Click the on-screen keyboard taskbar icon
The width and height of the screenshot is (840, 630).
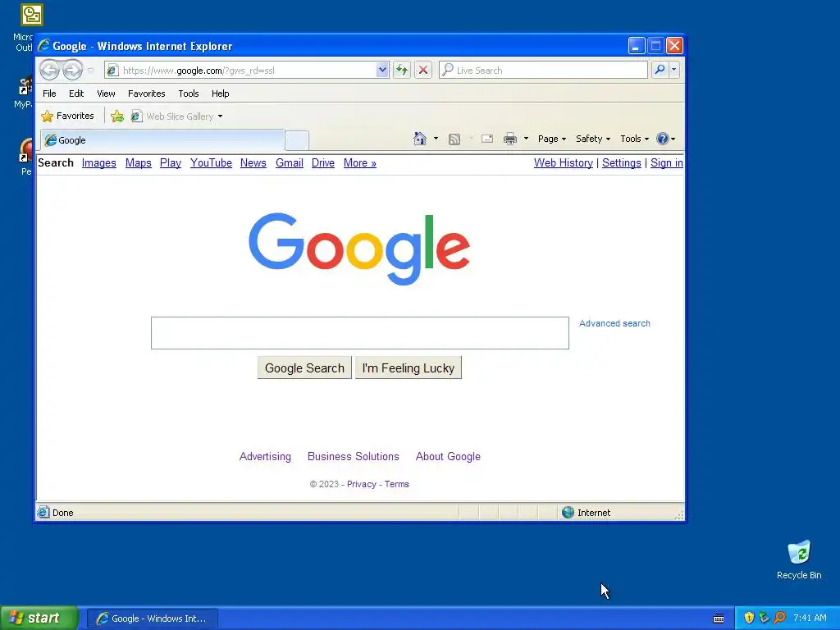pyautogui.click(x=719, y=619)
